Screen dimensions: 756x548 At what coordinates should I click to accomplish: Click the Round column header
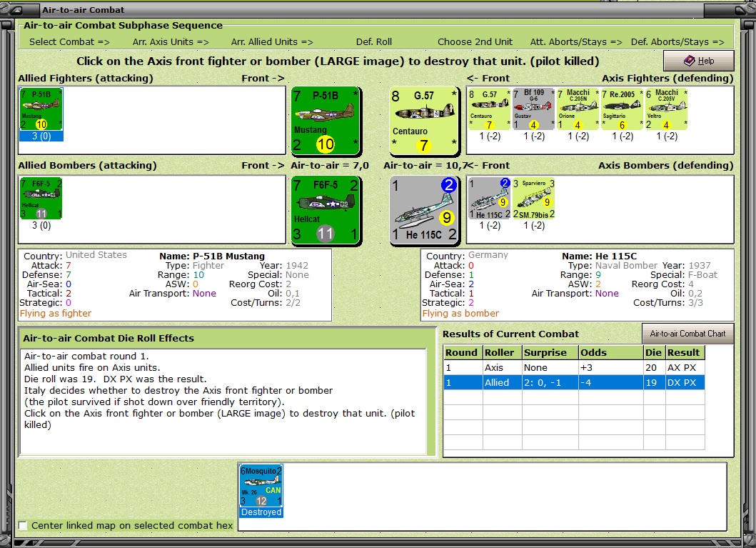click(x=463, y=353)
